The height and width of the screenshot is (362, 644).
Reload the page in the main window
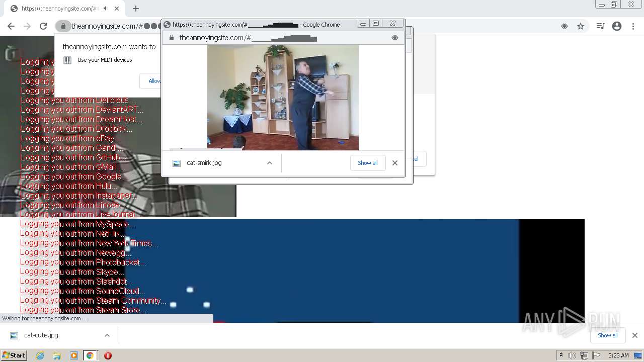[43, 26]
